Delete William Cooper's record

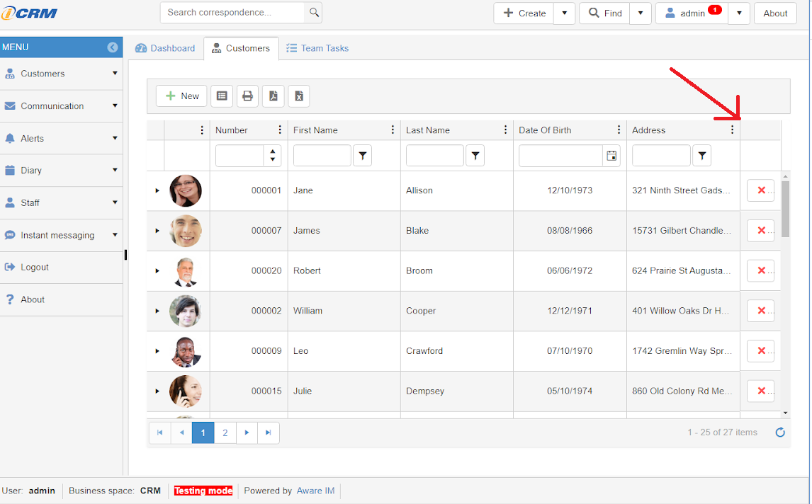click(761, 311)
